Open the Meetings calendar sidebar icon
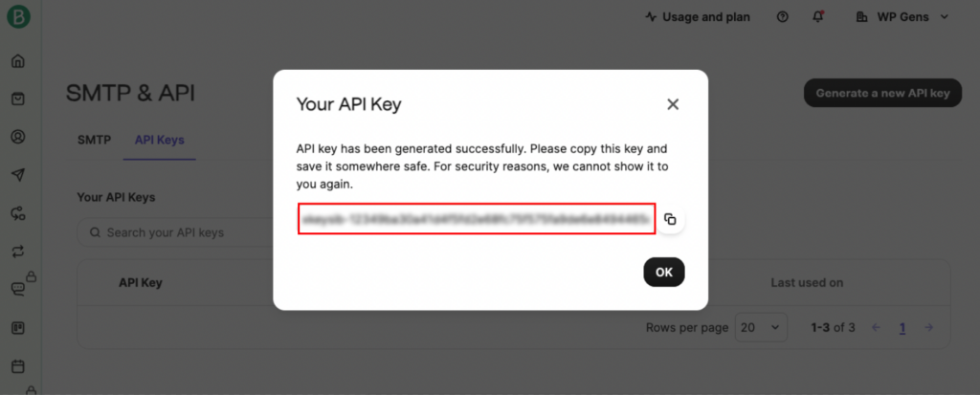 pyautogui.click(x=17, y=366)
